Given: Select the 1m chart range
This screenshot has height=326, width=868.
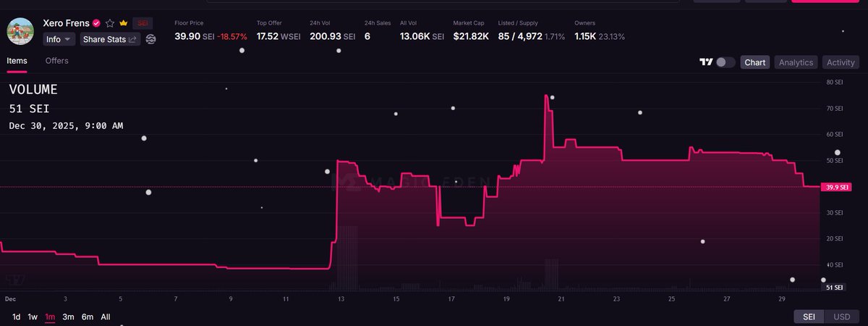Looking at the screenshot, I should pyautogui.click(x=50, y=317).
